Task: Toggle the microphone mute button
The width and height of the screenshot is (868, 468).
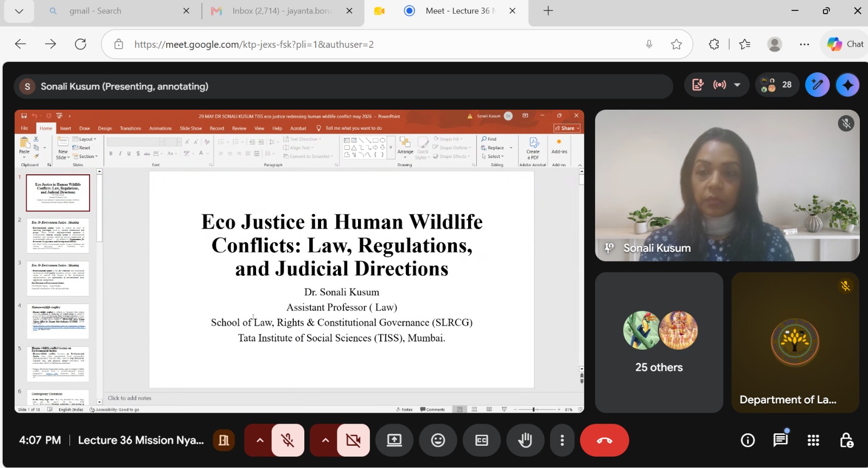Action: [x=288, y=440]
